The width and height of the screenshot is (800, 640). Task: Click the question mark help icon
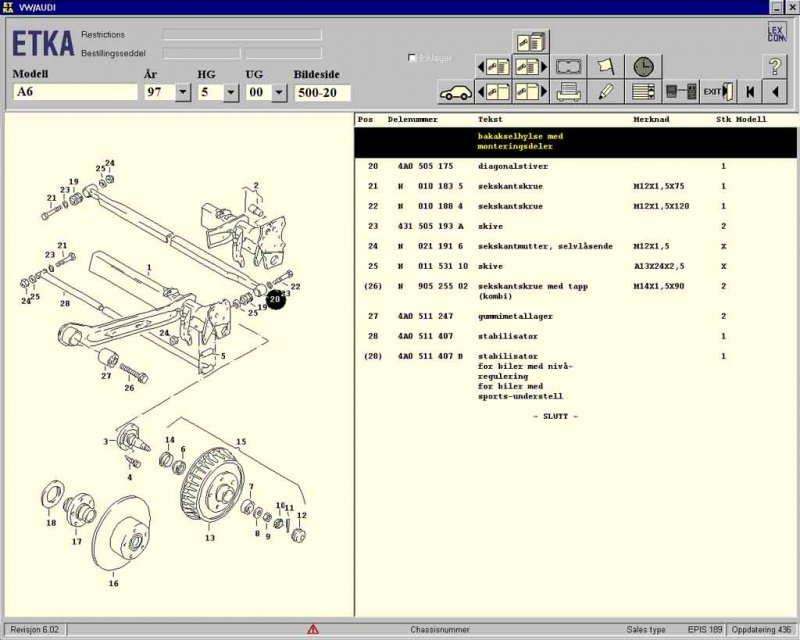tap(774, 67)
